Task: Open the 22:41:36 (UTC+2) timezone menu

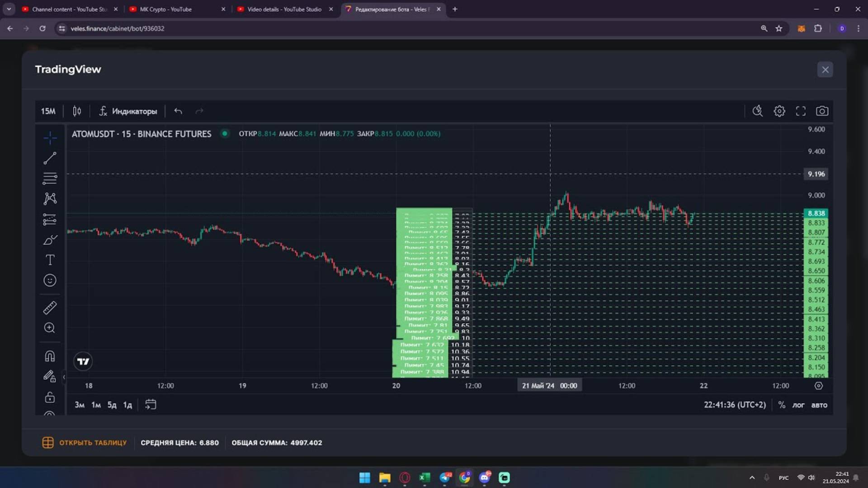Action: pos(735,405)
